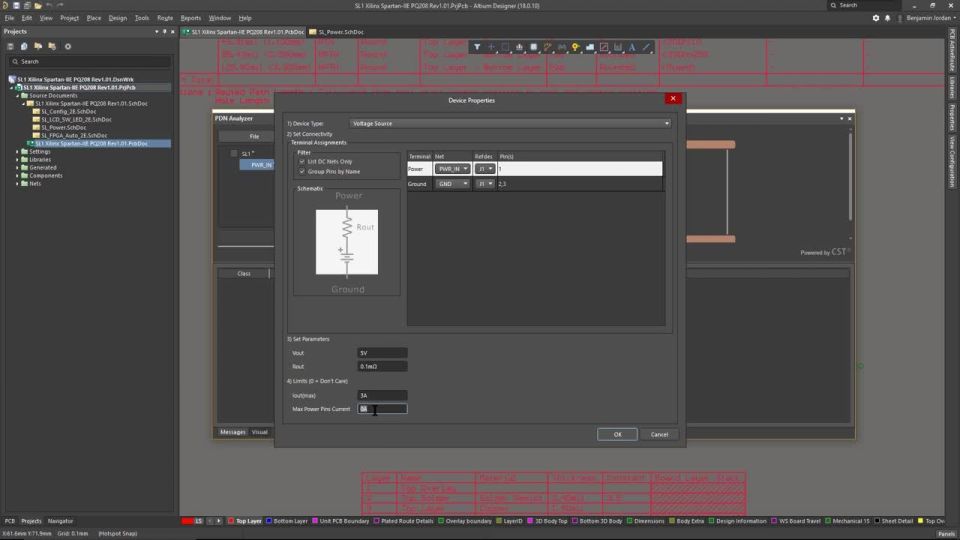Open the J1 refdes dropdown in the Power row

pyautogui.click(x=484, y=169)
